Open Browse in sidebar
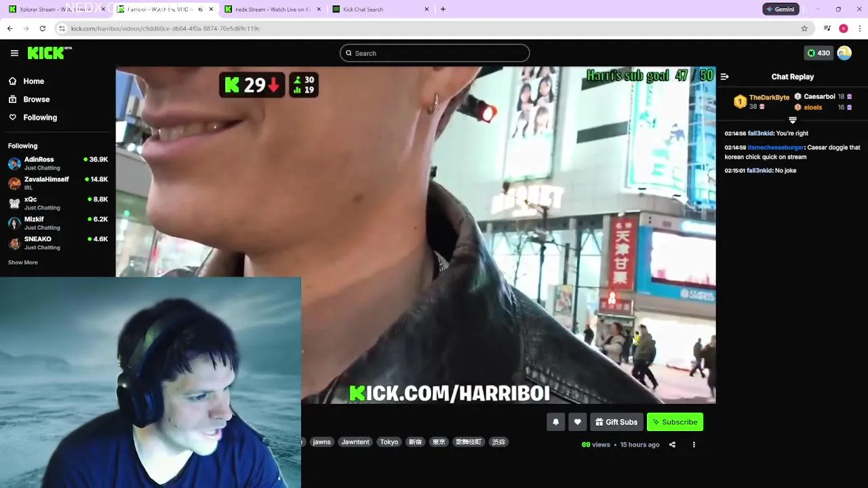The height and width of the screenshot is (488, 868). (36, 99)
